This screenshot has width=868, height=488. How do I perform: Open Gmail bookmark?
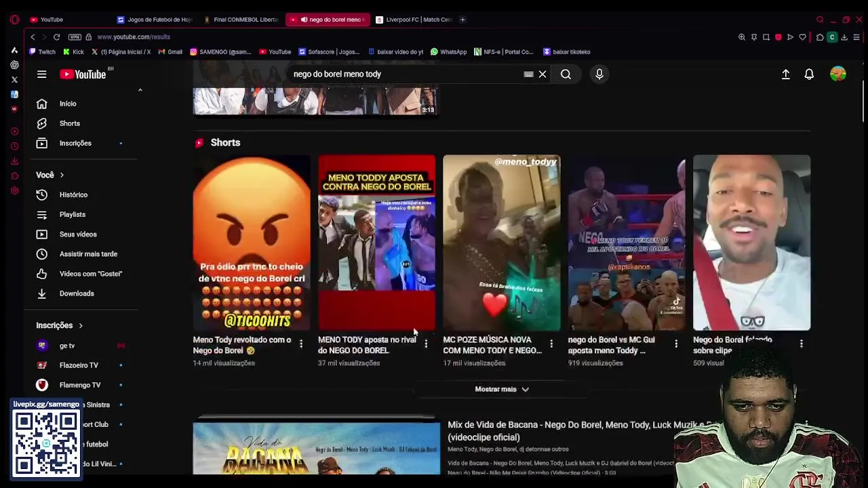point(170,52)
